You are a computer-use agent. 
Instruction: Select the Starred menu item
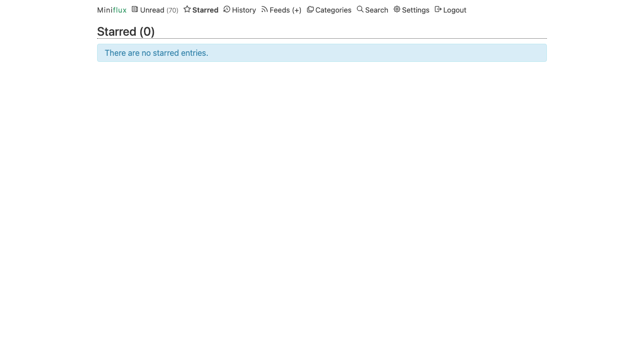coord(205,10)
